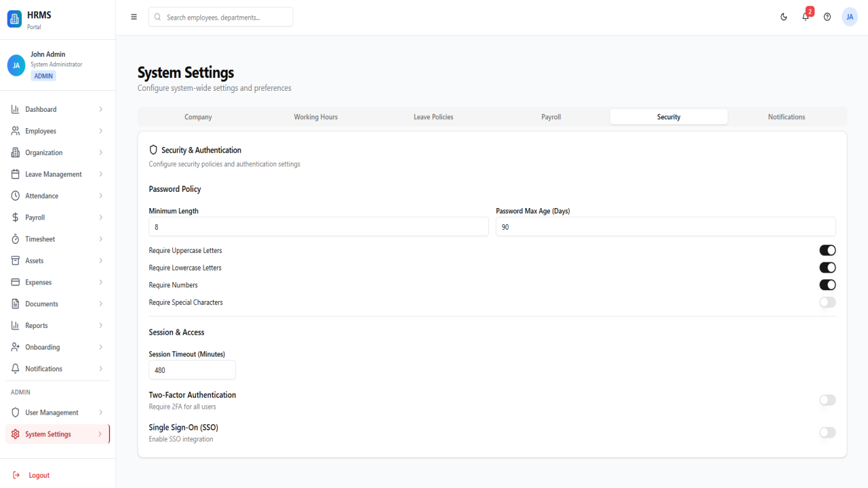This screenshot has width=868, height=488.
Task: Enable Two-Factor Authentication switch
Action: click(x=827, y=400)
